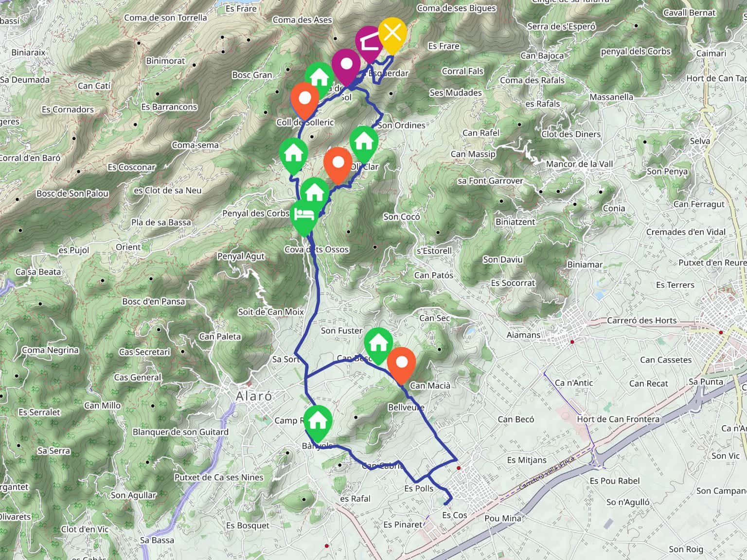Click the Mancor de la Vall label
Viewport: 747px width, 560px height.
pos(579,164)
